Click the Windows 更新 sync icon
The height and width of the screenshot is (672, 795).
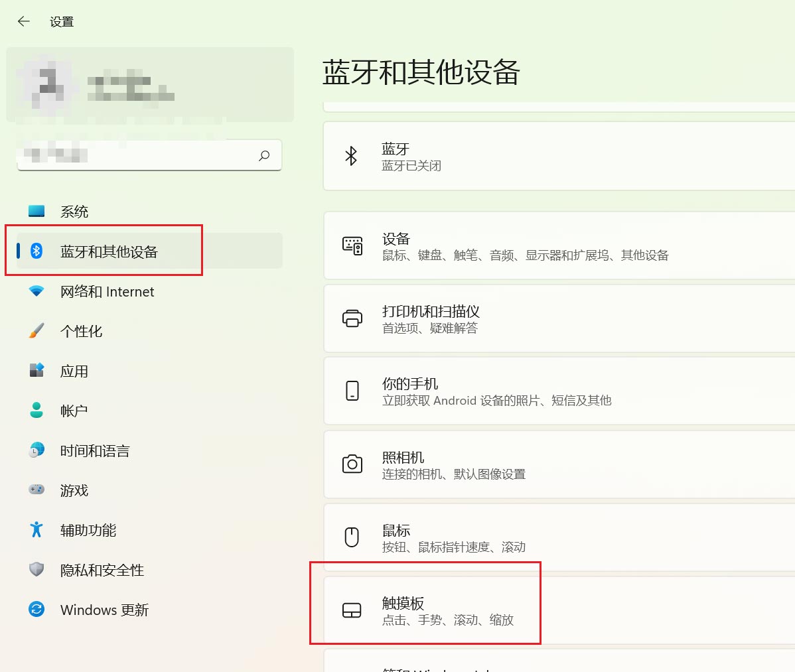point(36,609)
